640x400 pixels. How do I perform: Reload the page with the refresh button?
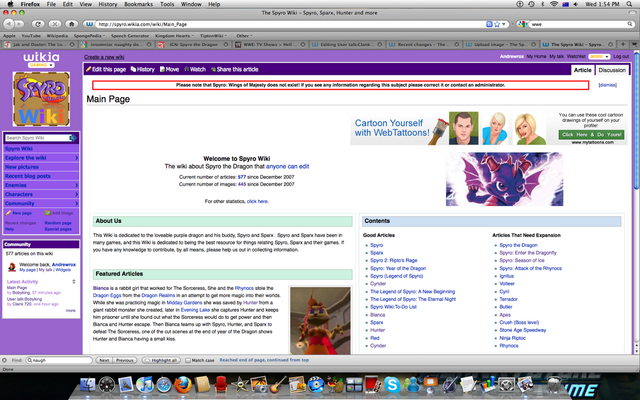tap(38, 24)
